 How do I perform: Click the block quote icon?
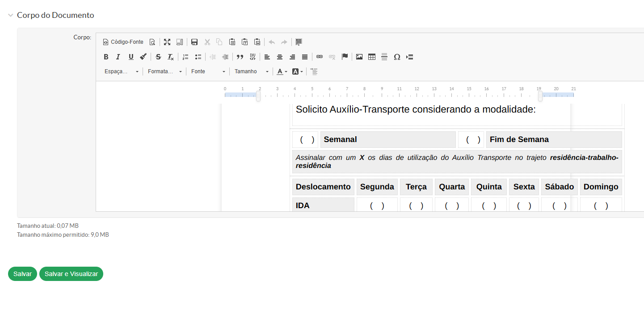(x=240, y=57)
